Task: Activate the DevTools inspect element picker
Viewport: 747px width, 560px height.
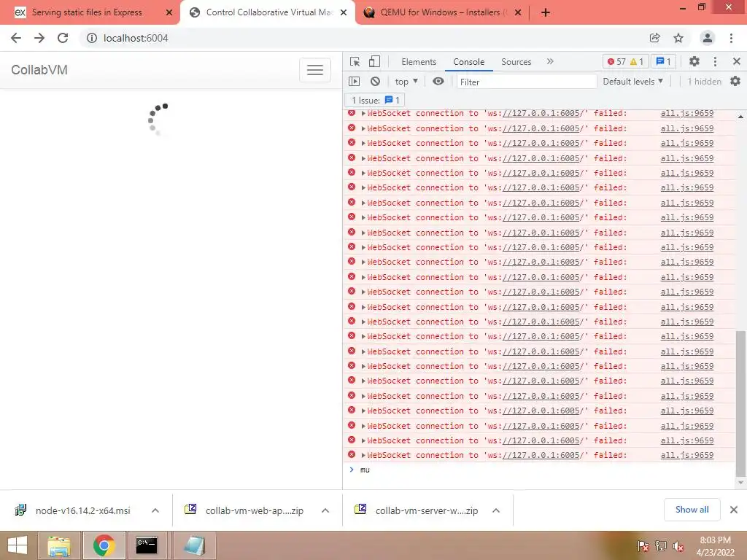Action: pyautogui.click(x=355, y=61)
